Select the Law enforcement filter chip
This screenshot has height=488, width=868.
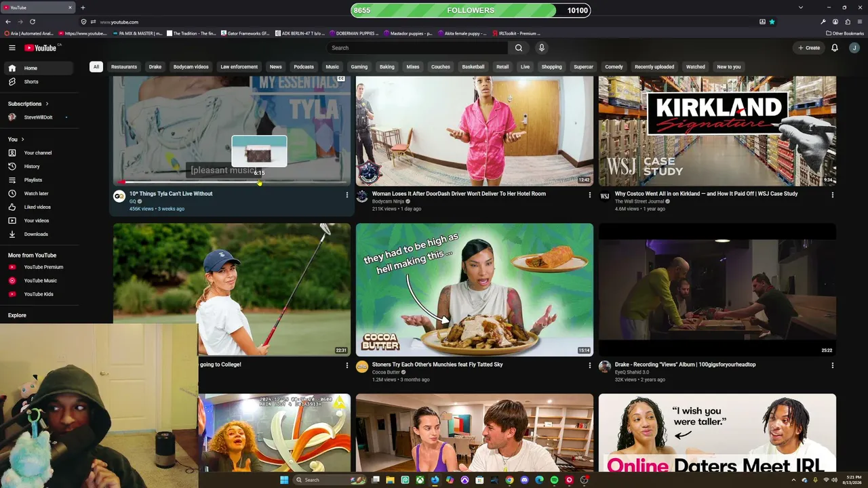239,66
